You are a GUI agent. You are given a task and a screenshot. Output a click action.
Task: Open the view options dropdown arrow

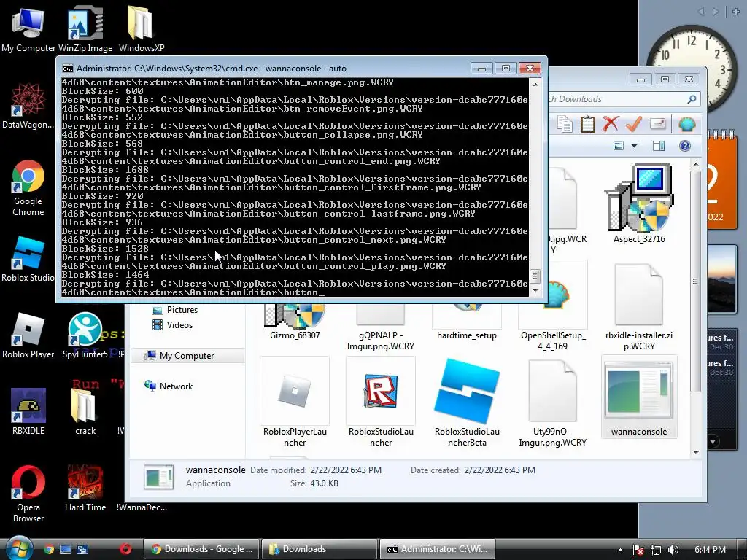[634, 146]
